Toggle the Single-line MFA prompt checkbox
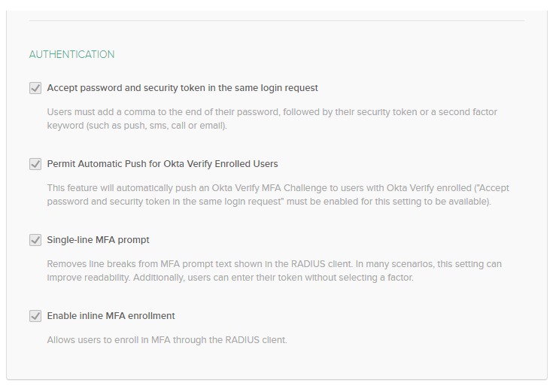 (x=35, y=240)
